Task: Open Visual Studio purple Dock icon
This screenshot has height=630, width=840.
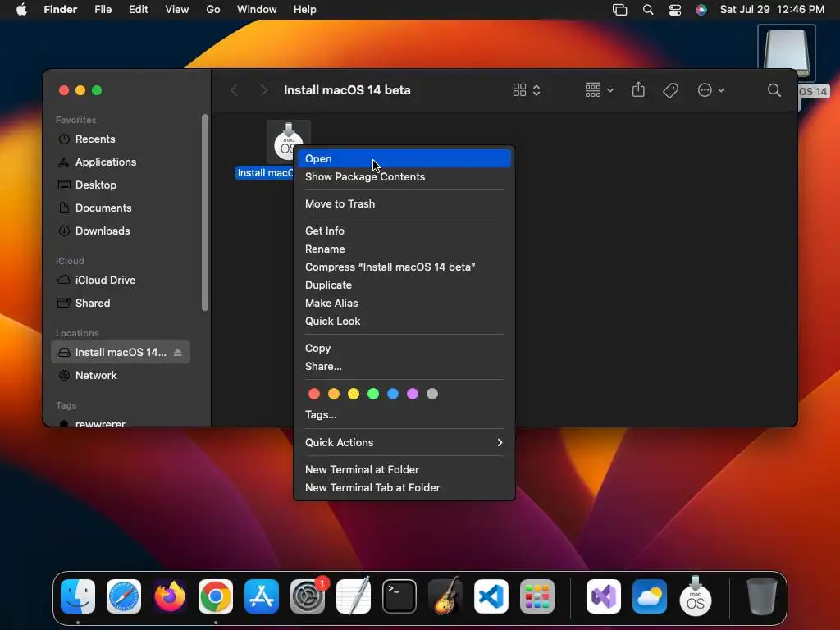Action: click(x=604, y=596)
